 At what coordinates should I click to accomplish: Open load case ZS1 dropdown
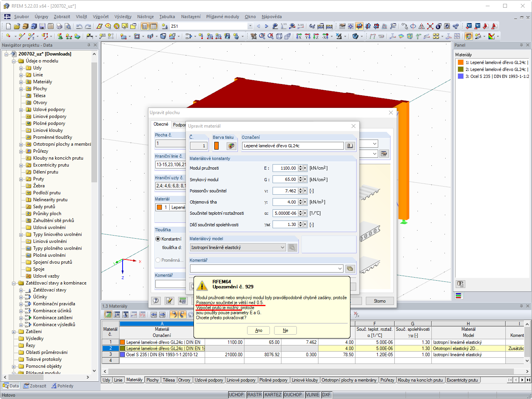(250, 26)
